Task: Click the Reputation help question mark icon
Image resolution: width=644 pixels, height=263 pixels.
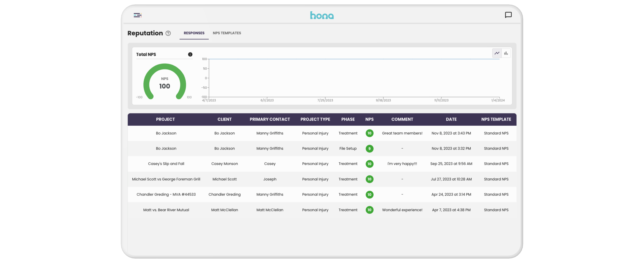Action: [x=168, y=33]
